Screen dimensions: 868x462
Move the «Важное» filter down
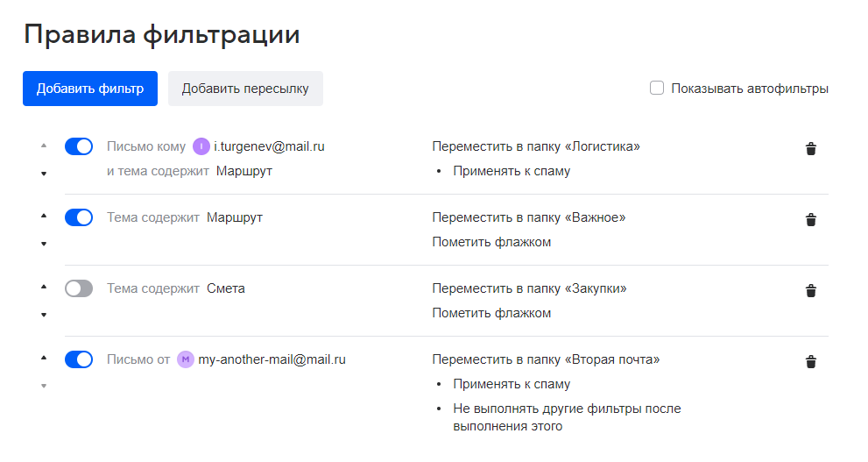44,245
